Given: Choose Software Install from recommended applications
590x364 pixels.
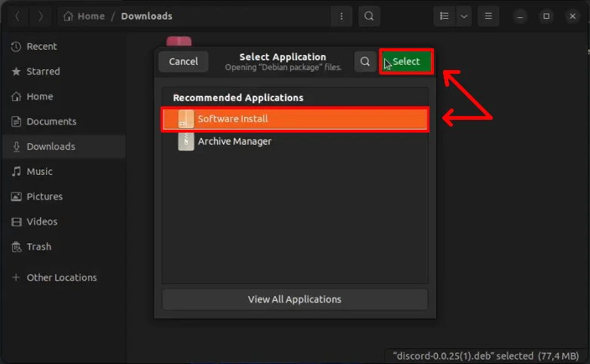Looking at the screenshot, I should (295, 119).
